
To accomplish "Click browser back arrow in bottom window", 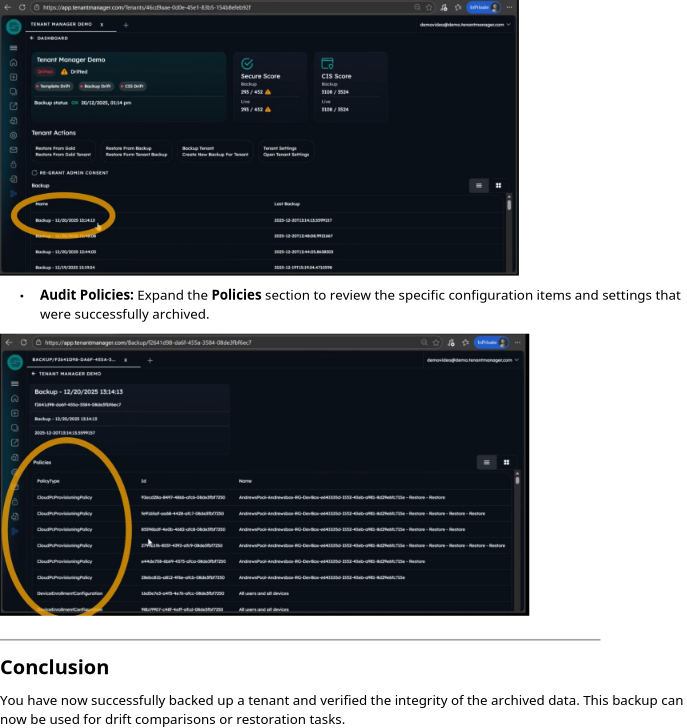I will click(9, 342).
